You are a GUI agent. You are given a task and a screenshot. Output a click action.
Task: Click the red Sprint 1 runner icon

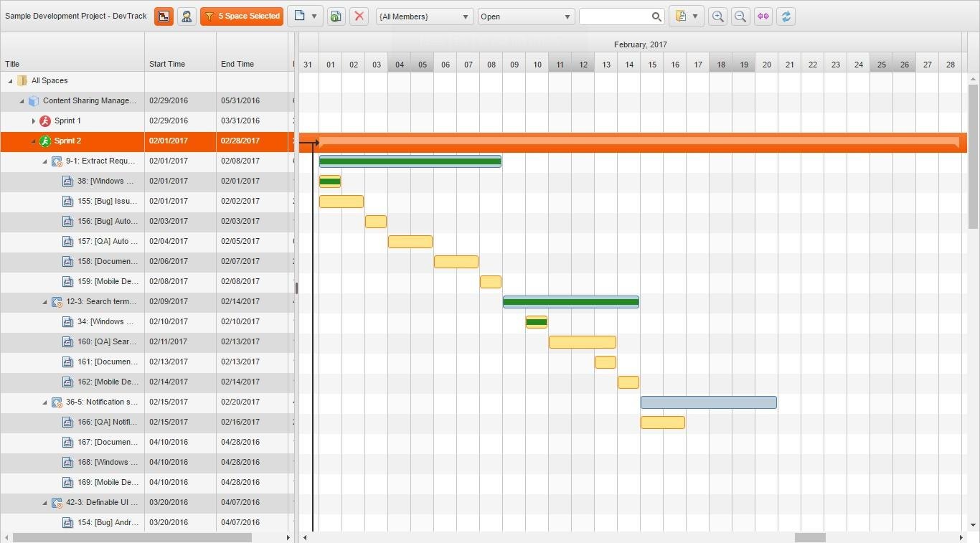click(x=45, y=121)
